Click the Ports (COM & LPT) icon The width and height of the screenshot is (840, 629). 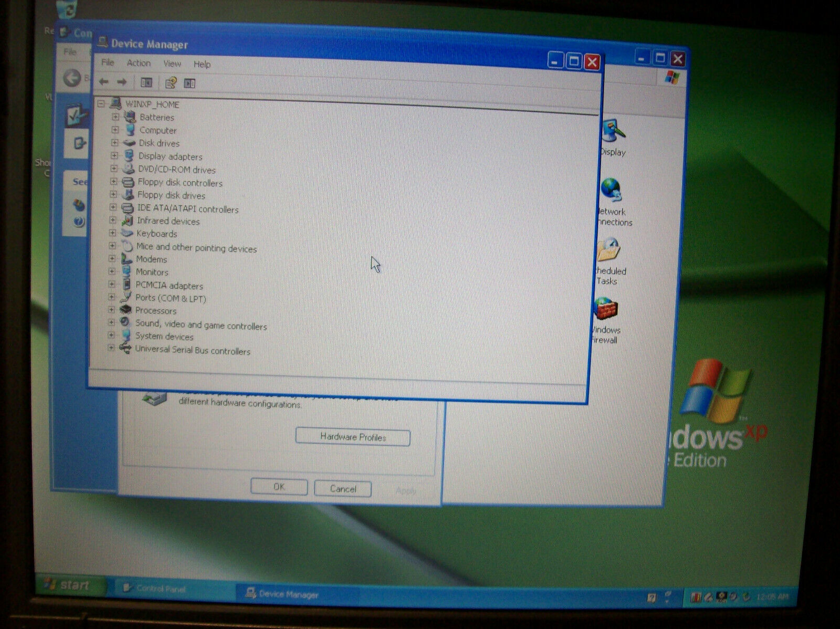[x=125, y=297]
